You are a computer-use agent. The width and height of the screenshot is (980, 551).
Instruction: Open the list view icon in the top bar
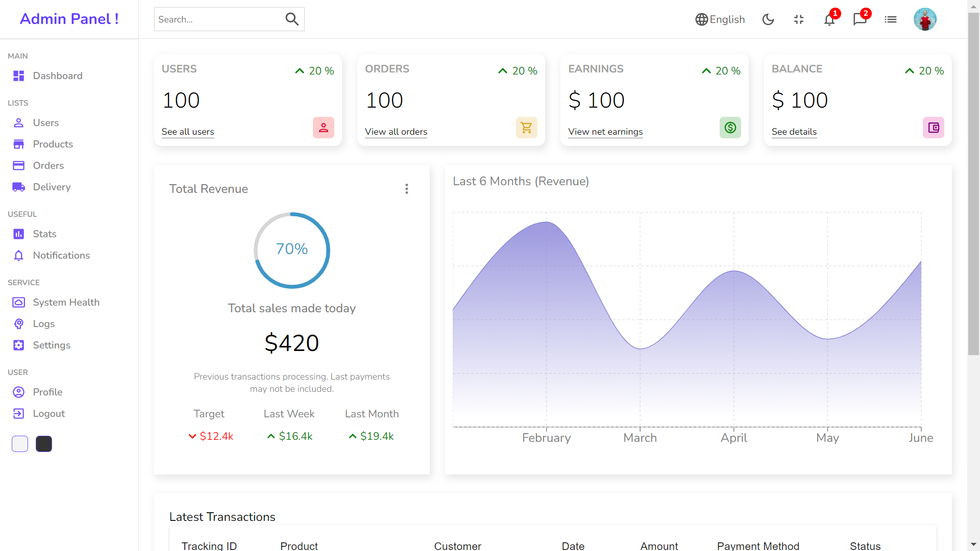[x=890, y=19]
